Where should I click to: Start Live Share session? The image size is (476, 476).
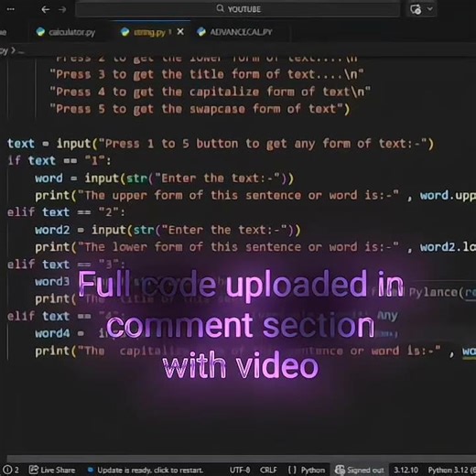(52, 470)
